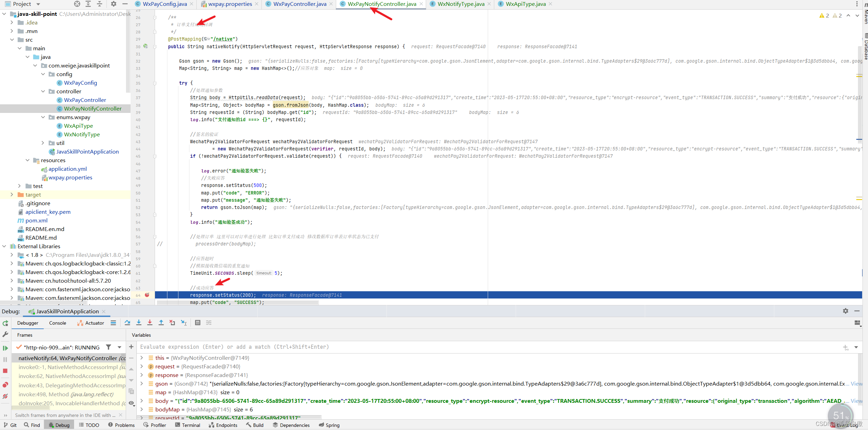Select application.yml in the project tree
The width and height of the screenshot is (868, 430).
(x=68, y=169)
